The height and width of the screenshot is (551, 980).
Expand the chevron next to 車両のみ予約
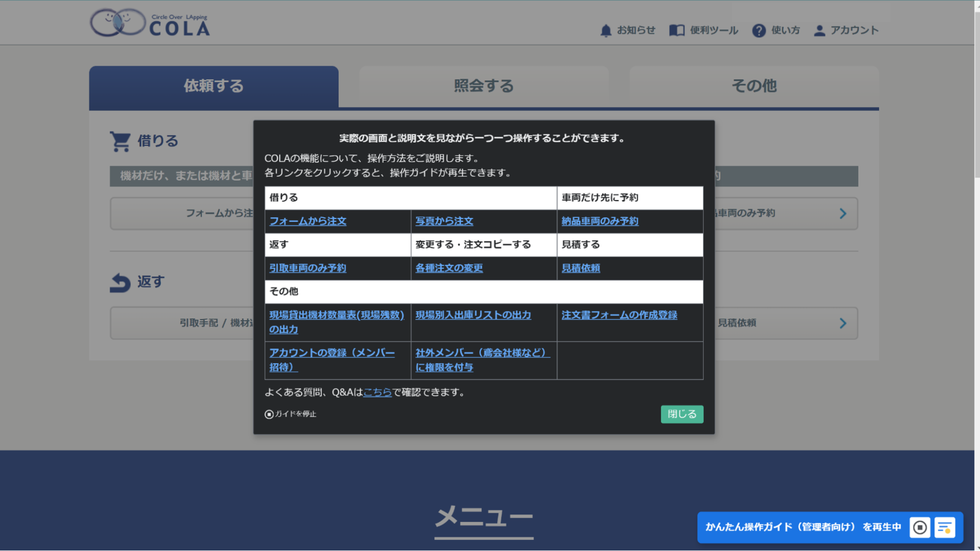843,213
